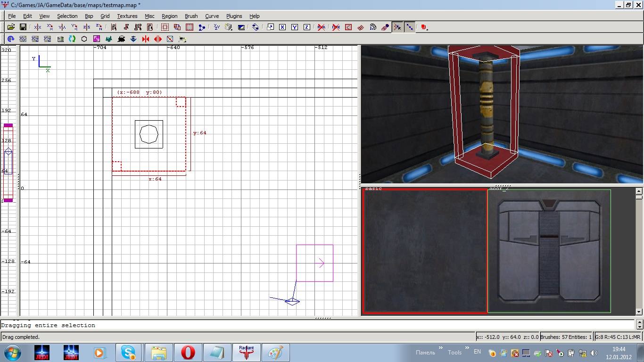Select the basic dark wall texture thumbnail
Viewport: 644px width, 362px height.
pos(425,251)
